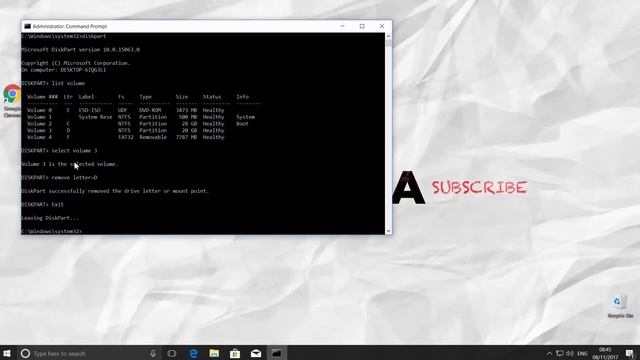The width and height of the screenshot is (640, 360).
Task: Click the 'list volume' command line
Action: [x=53, y=83]
